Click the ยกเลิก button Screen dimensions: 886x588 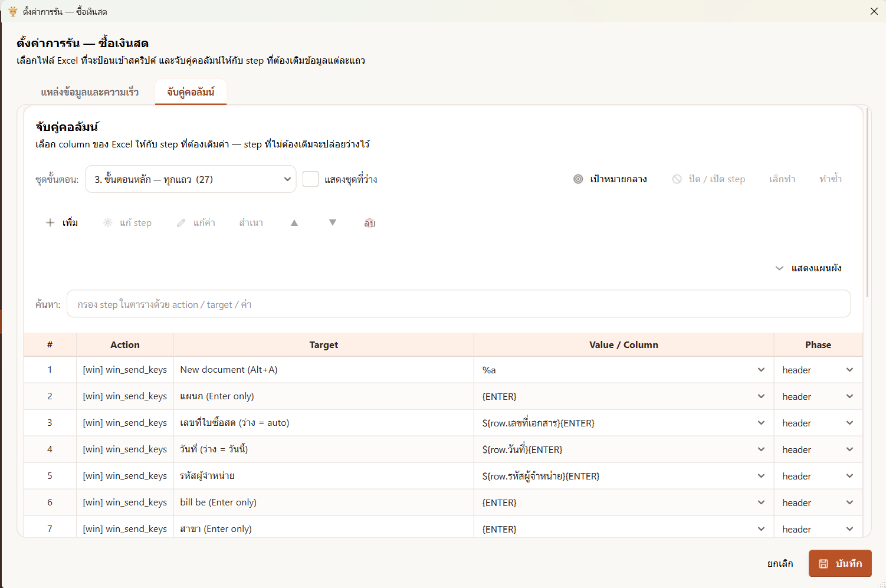[780, 563]
